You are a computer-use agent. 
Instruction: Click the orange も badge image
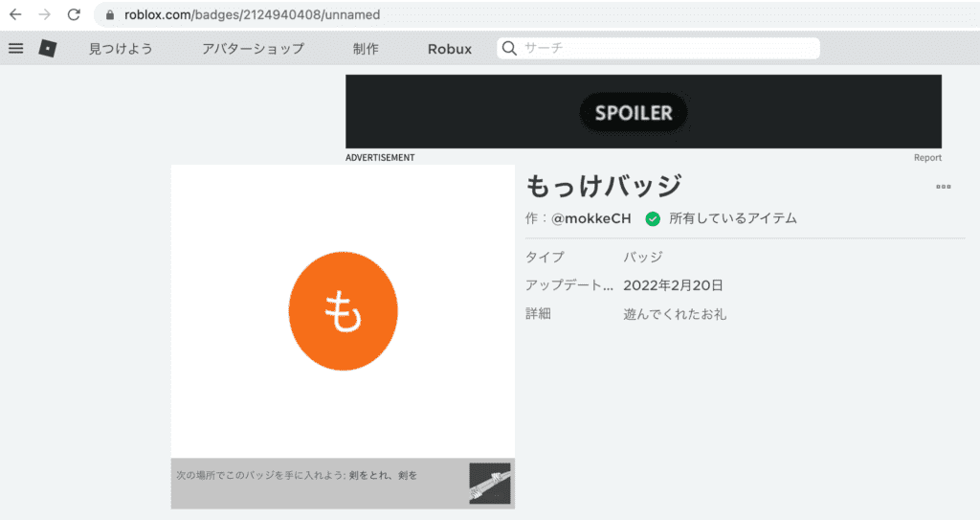click(343, 310)
